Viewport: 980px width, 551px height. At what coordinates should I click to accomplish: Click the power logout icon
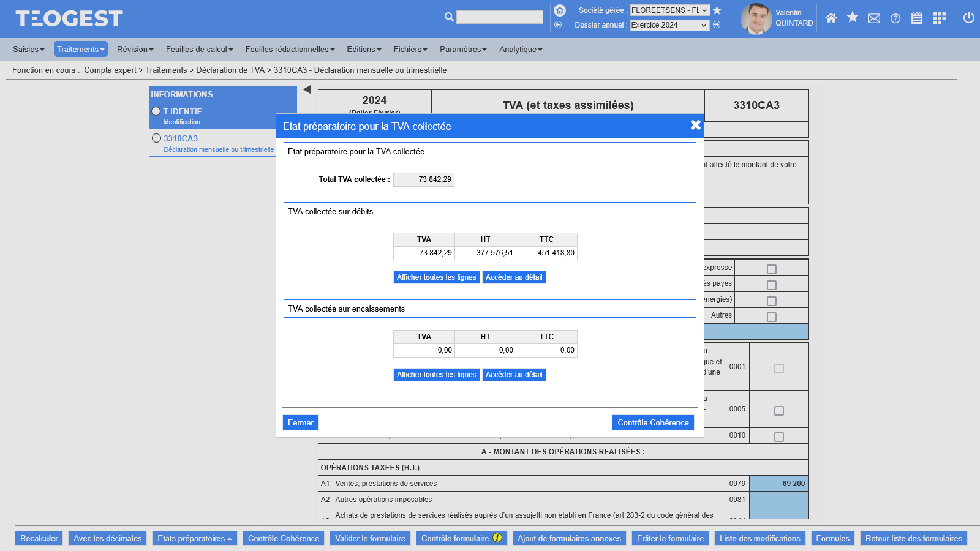(x=968, y=18)
